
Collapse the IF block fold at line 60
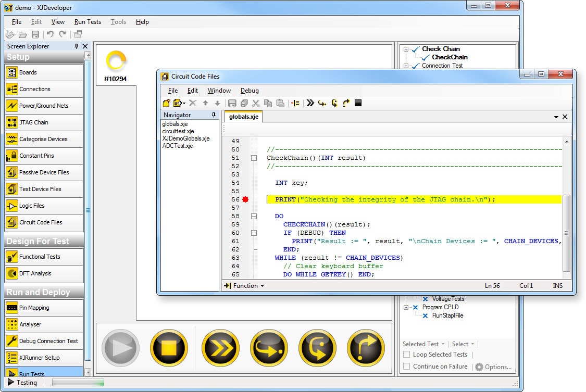pos(254,233)
